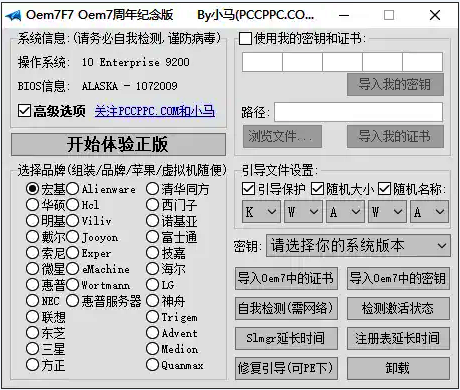Viewport: 460px width, 390px height.
Task: Click the first product key segment box
Action: point(262,62)
